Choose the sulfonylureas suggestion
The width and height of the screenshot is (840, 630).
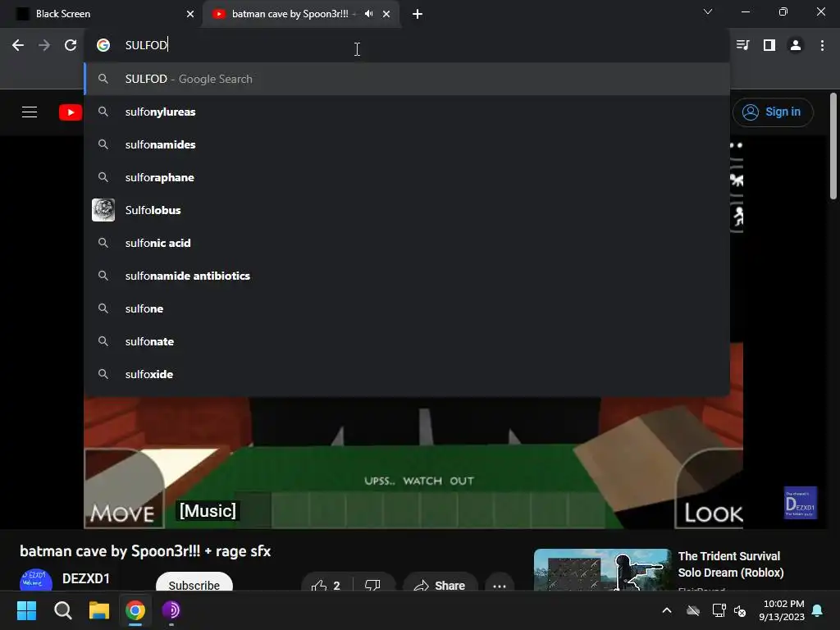point(407,112)
